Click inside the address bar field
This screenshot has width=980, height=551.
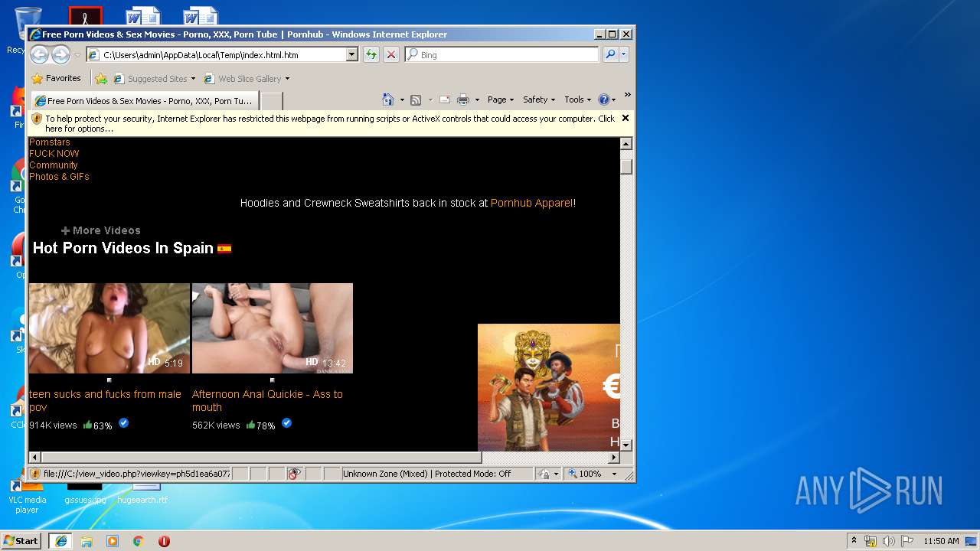point(222,54)
